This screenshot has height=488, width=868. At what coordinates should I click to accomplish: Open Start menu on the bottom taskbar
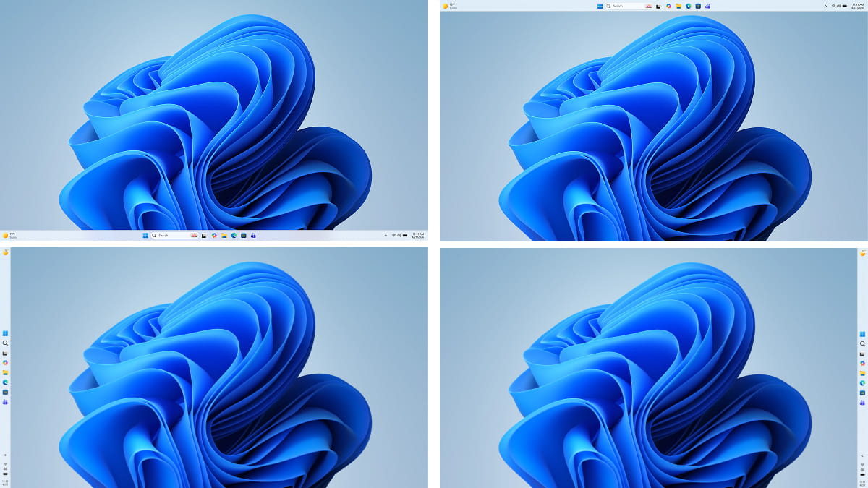click(145, 236)
